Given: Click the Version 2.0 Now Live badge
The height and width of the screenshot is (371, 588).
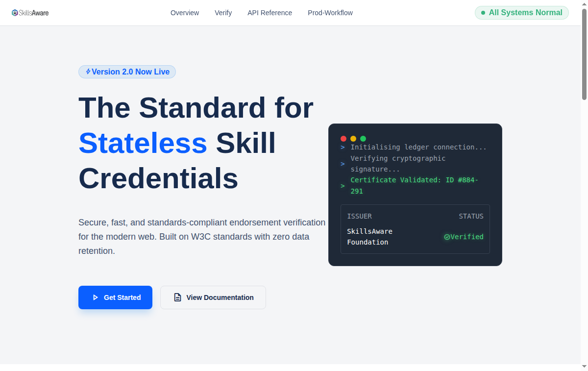Looking at the screenshot, I should click(127, 72).
